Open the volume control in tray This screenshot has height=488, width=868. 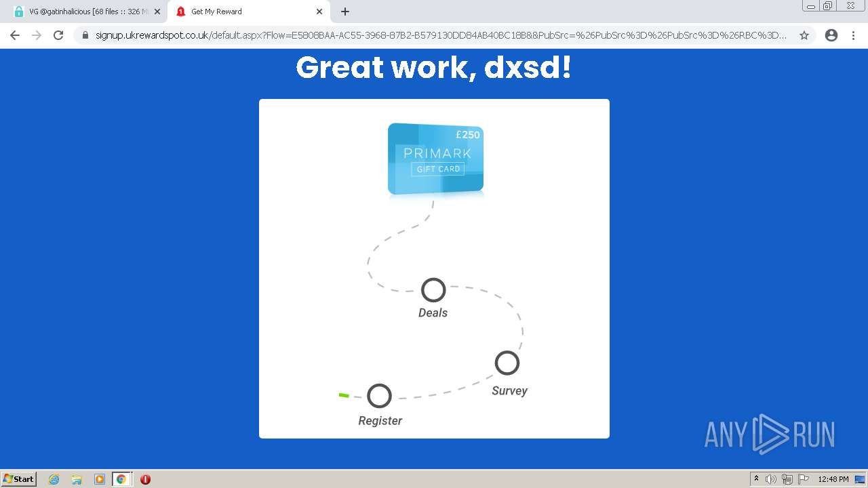click(771, 479)
